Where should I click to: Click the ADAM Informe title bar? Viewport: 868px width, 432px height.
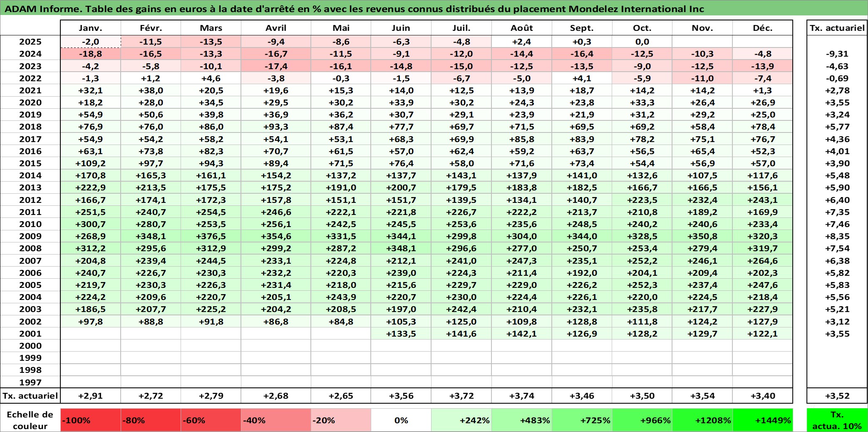pos(434,9)
